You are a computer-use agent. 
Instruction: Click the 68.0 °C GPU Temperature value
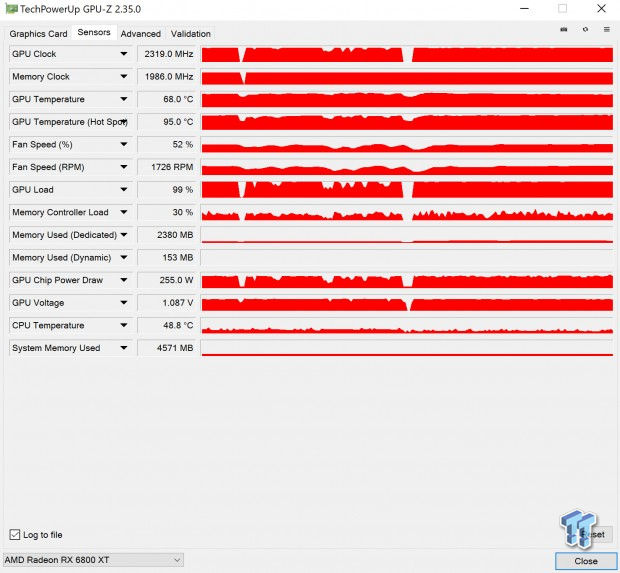click(167, 99)
